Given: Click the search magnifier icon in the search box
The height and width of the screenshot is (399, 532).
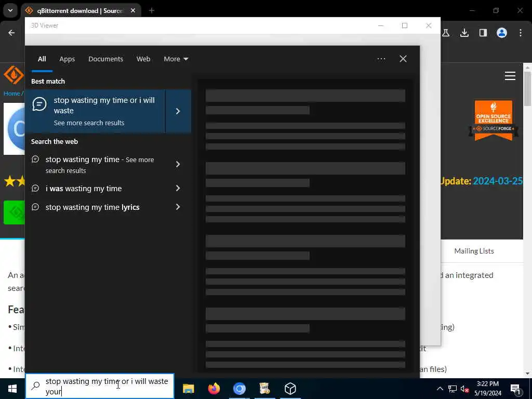Looking at the screenshot, I should pos(36,386).
